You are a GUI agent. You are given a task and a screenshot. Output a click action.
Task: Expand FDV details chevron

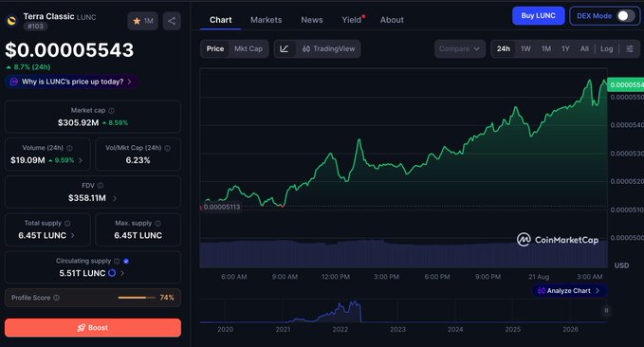tap(115, 198)
